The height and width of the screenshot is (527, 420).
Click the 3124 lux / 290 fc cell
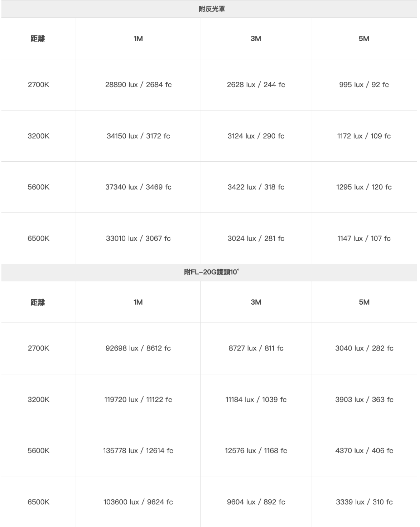(256, 136)
